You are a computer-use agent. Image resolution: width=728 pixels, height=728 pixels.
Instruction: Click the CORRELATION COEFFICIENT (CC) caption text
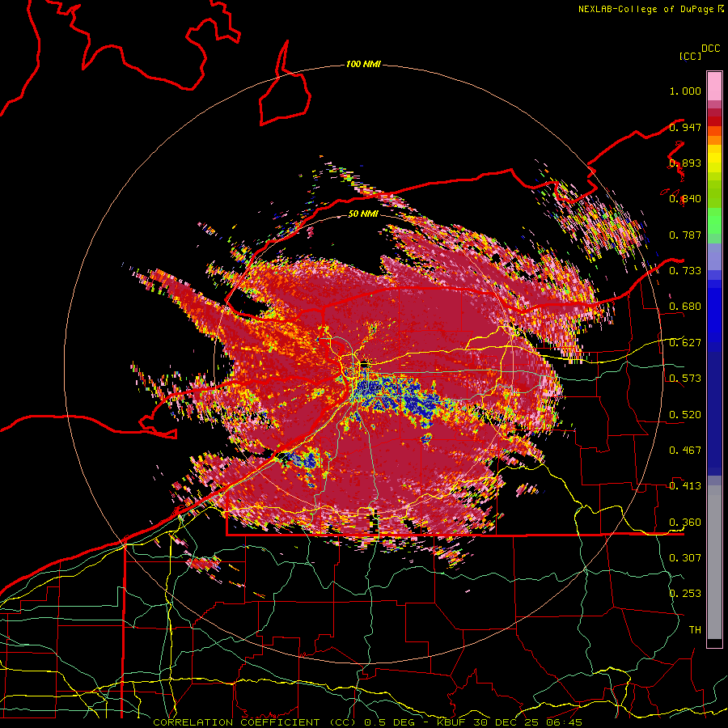pyautogui.click(x=255, y=722)
